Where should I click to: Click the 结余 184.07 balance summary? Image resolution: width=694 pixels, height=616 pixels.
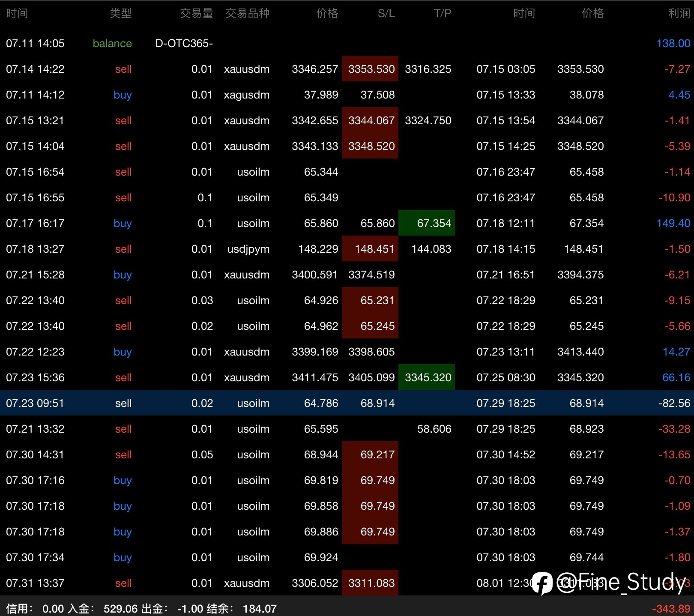point(242,609)
